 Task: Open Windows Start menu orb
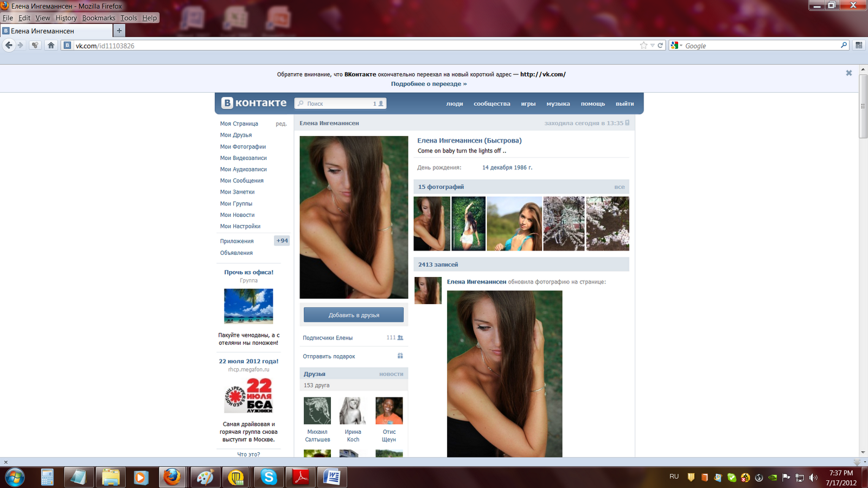[x=15, y=477]
